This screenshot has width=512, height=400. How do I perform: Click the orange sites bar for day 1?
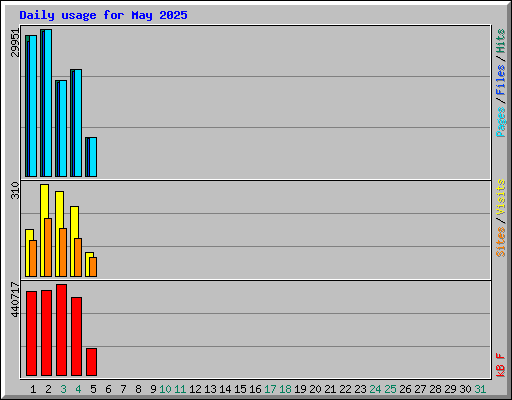coord(33,258)
